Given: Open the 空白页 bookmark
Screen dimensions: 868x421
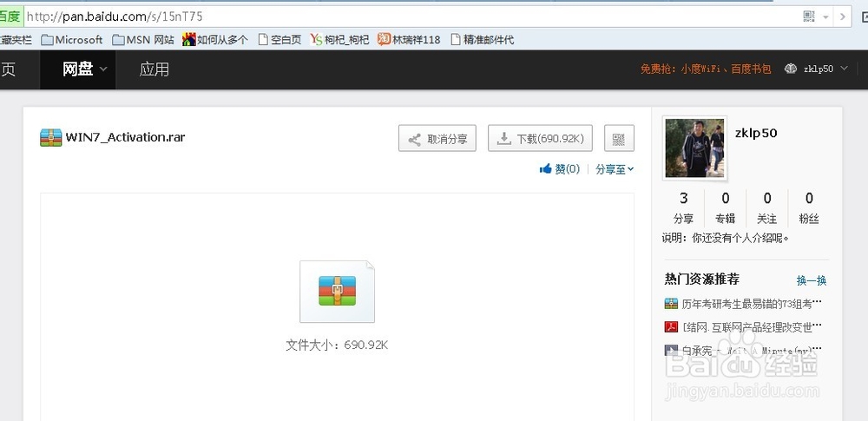Looking at the screenshot, I should (279, 40).
